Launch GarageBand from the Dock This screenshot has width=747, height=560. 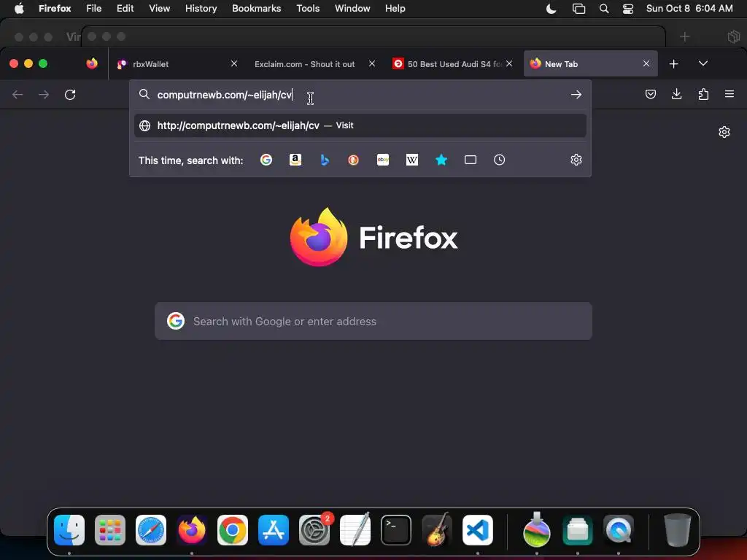click(x=437, y=530)
